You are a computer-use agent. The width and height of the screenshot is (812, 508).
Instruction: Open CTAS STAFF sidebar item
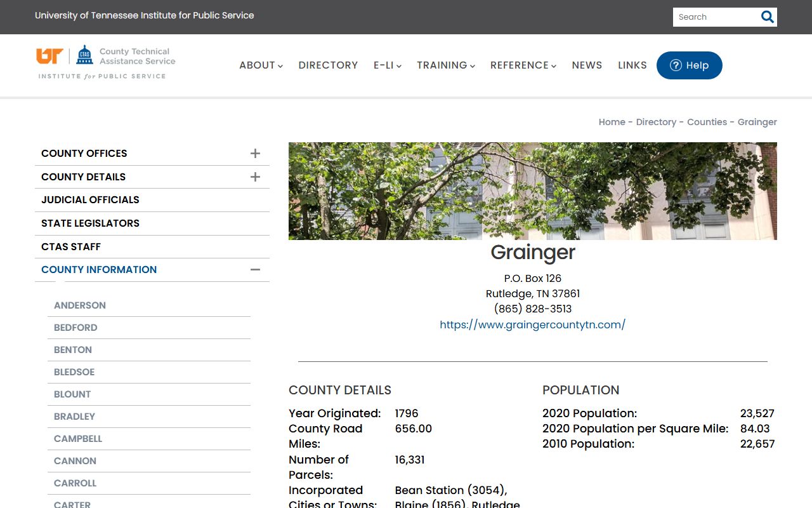[71, 246]
